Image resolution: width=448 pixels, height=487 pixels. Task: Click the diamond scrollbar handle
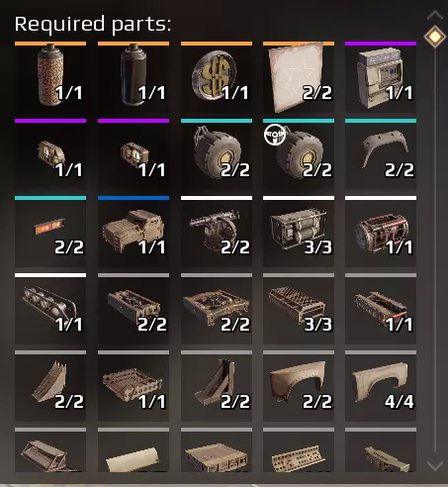coord(435,36)
